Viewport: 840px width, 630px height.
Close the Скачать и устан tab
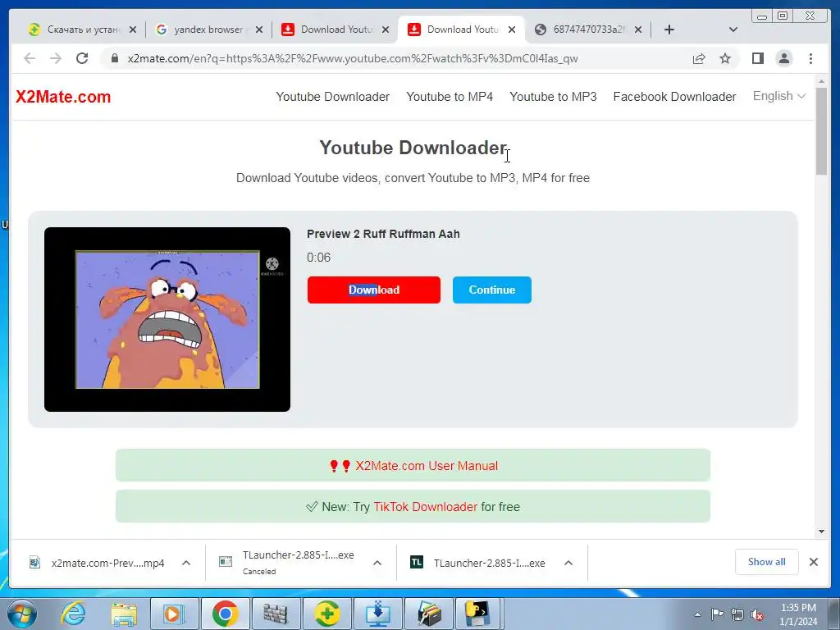[x=133, y=30]
